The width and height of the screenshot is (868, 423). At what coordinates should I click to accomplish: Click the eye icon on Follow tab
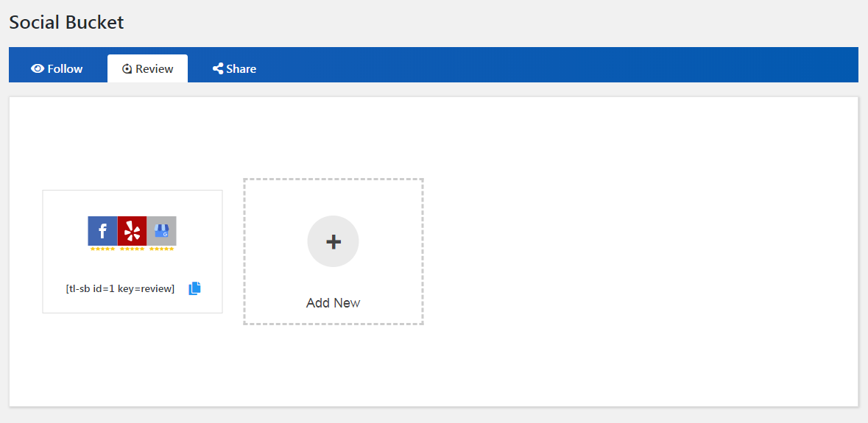(38, 68)
